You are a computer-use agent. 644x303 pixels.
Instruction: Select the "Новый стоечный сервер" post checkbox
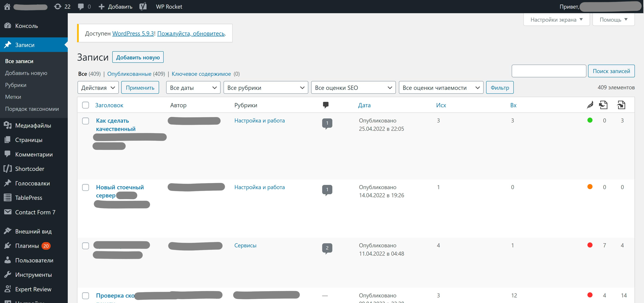pos(86,187)
